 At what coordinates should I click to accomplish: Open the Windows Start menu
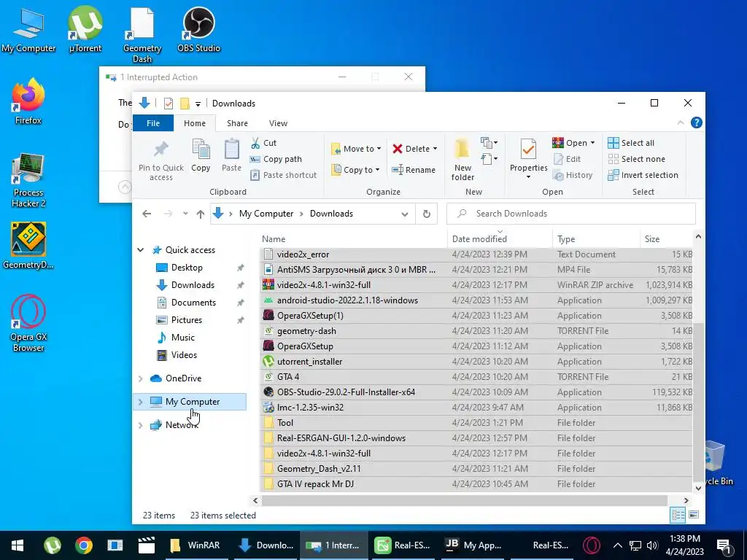18,545
